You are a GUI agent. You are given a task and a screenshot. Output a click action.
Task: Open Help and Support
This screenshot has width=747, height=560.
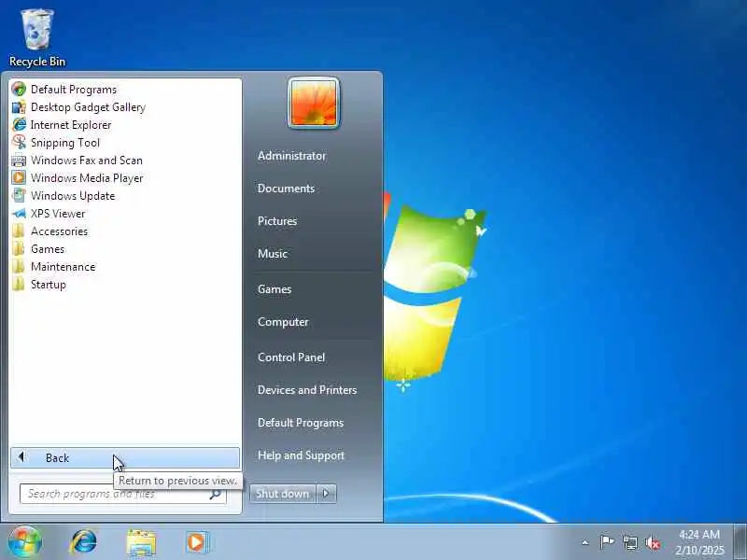pyautogui.click(x=301, y=455)
